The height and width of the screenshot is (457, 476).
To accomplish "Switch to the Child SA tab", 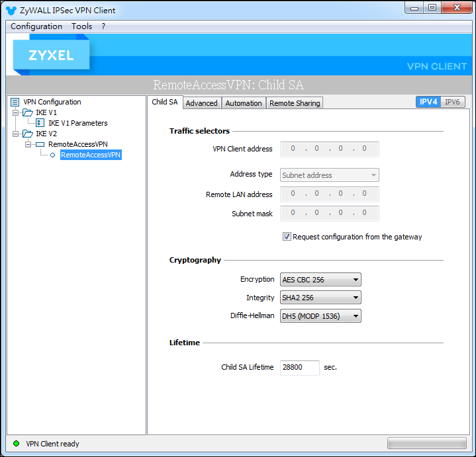I will click(165, 103).
